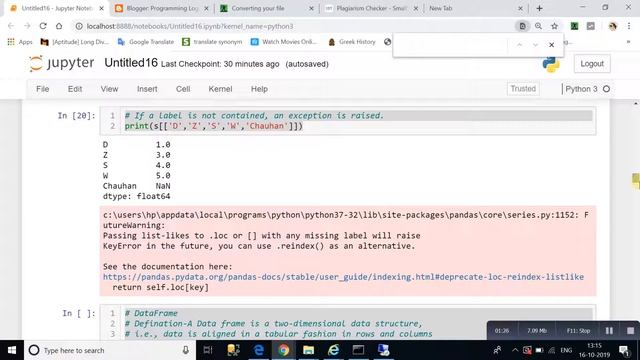640x360 pixels.
Task: Open the Insert menu in Jupyter
Action: 147,89
